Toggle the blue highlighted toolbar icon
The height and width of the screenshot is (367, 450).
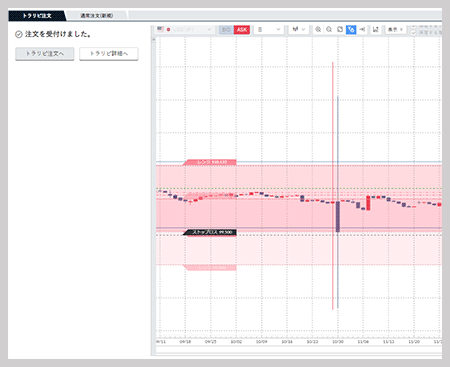[x=351, y=29]
